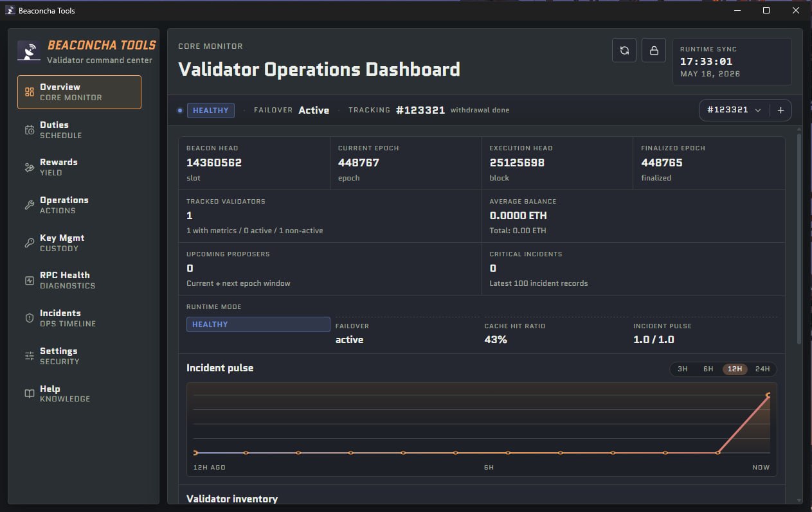Click the last data point on incident chart
This screenshot has width=812, height=512.
[770, 395]
